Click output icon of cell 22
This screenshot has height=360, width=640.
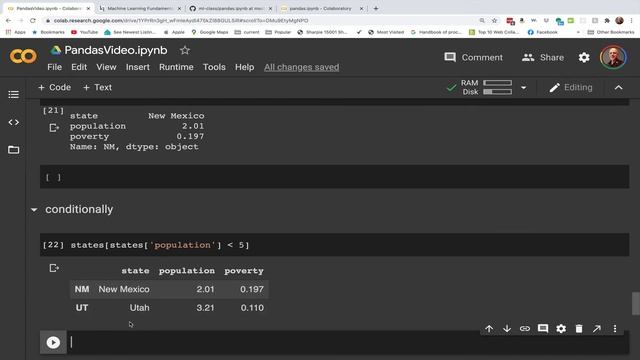pyautogui.click(x=54, y=268)
